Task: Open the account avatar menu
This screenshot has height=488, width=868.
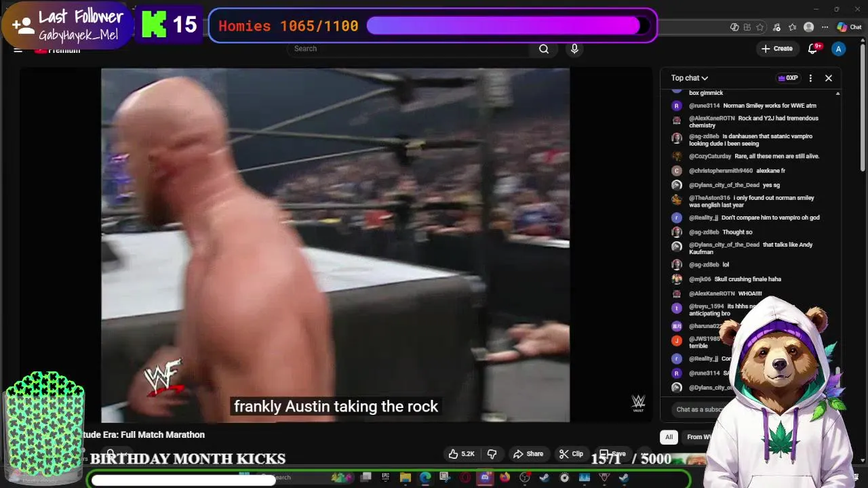Action: [x=839, y=49]
